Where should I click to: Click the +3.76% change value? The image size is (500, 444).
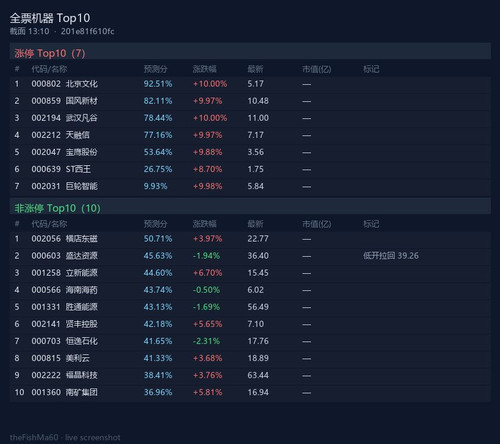(x=207, y=375)
